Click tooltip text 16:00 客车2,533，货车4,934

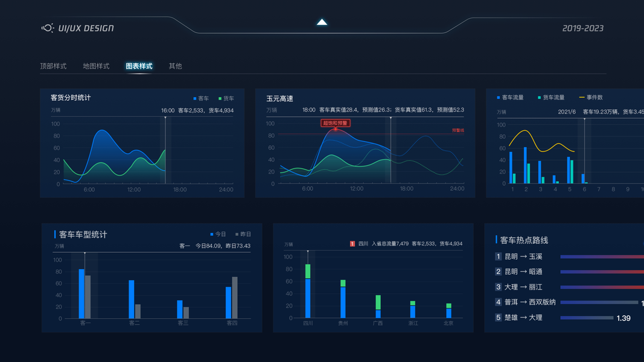click(197, 110)
